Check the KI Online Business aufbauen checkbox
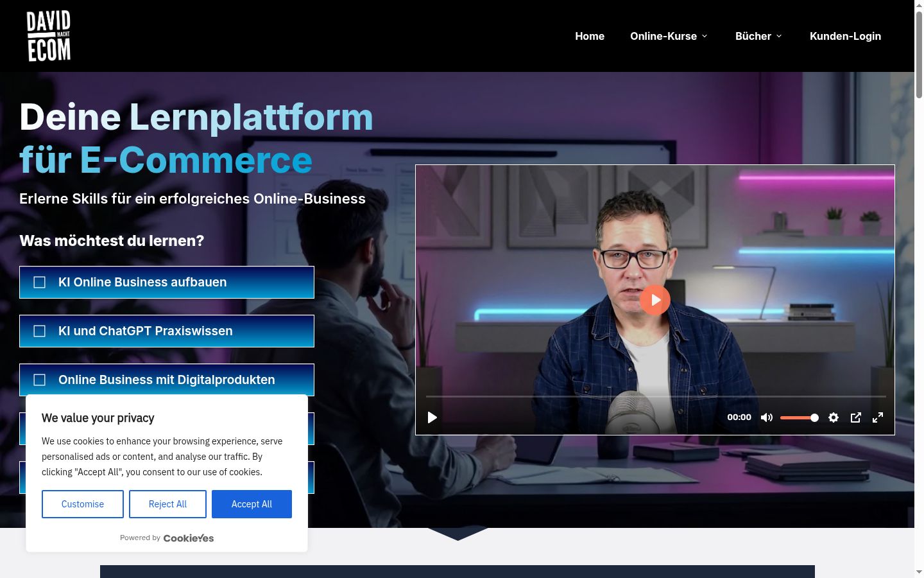The height and width of the screenshot is (578, 924). [40, 283]
